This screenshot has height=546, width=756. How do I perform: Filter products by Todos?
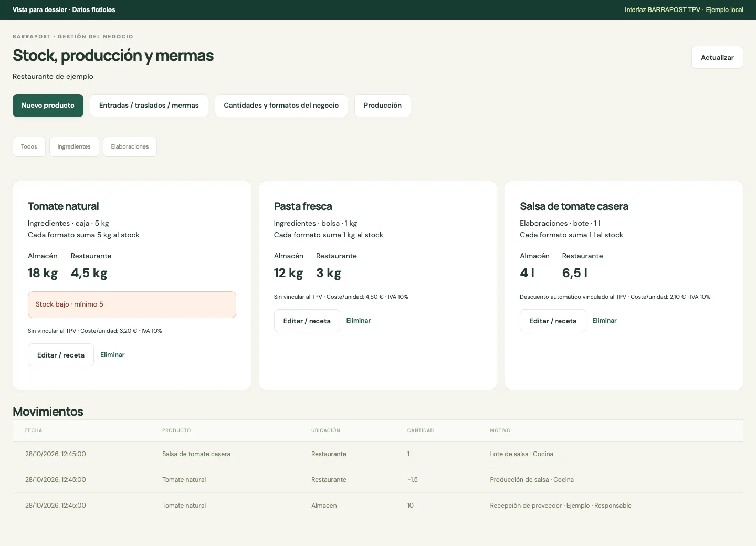(29, 146)
